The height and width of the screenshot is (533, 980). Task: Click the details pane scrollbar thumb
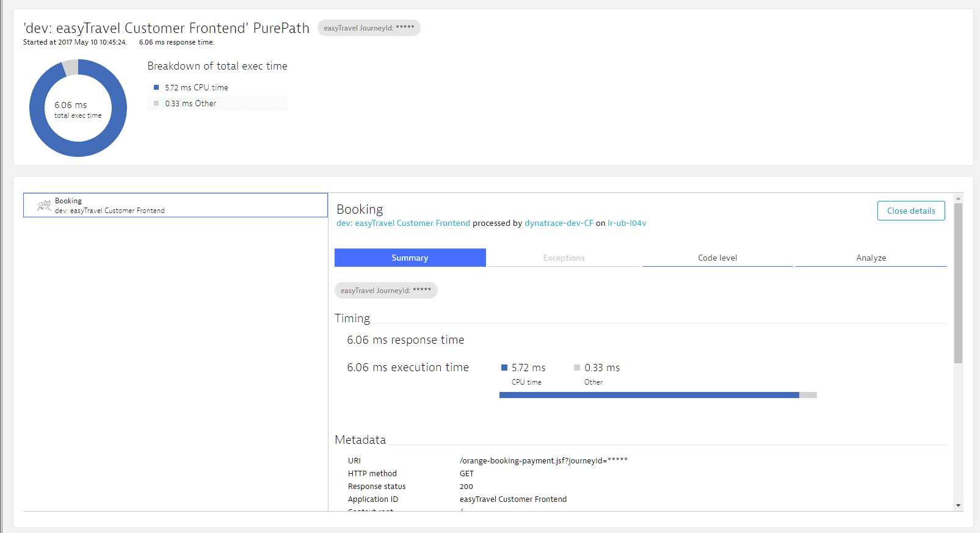click(x=958, y=283)
